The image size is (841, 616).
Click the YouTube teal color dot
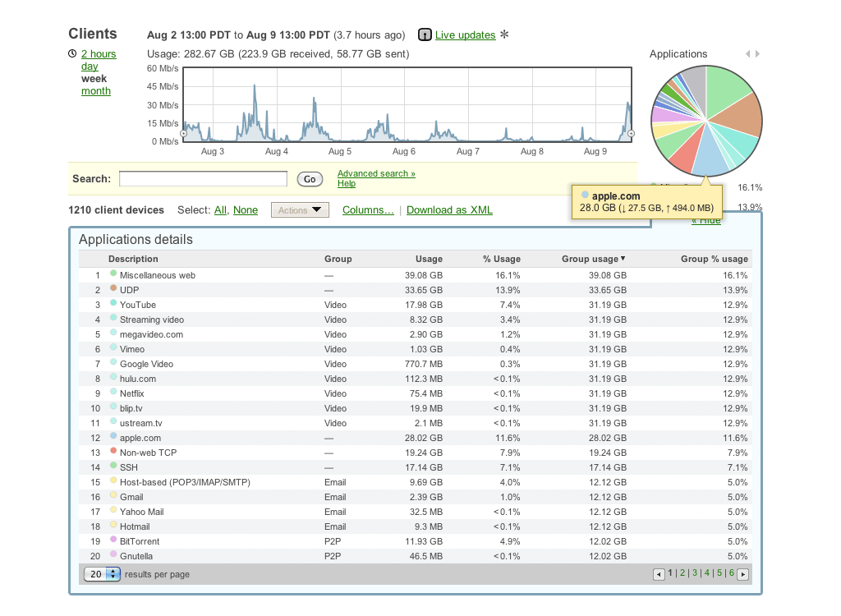point(113,302)
